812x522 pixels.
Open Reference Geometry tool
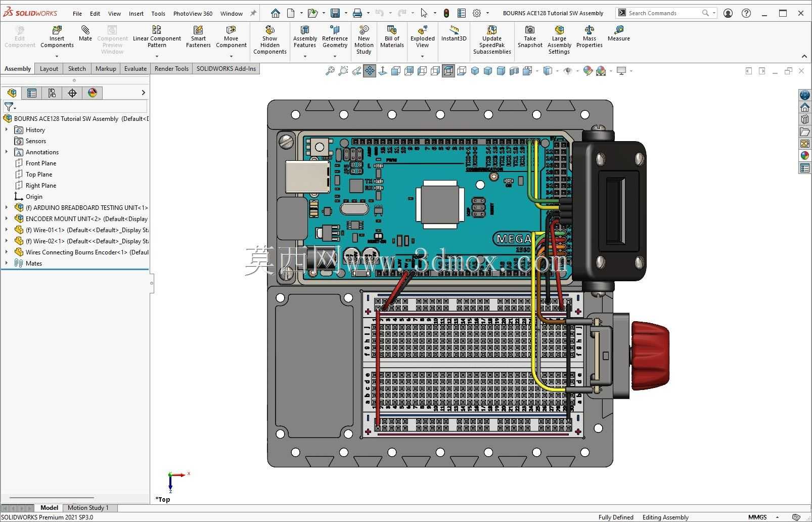(x=335, y=36)
